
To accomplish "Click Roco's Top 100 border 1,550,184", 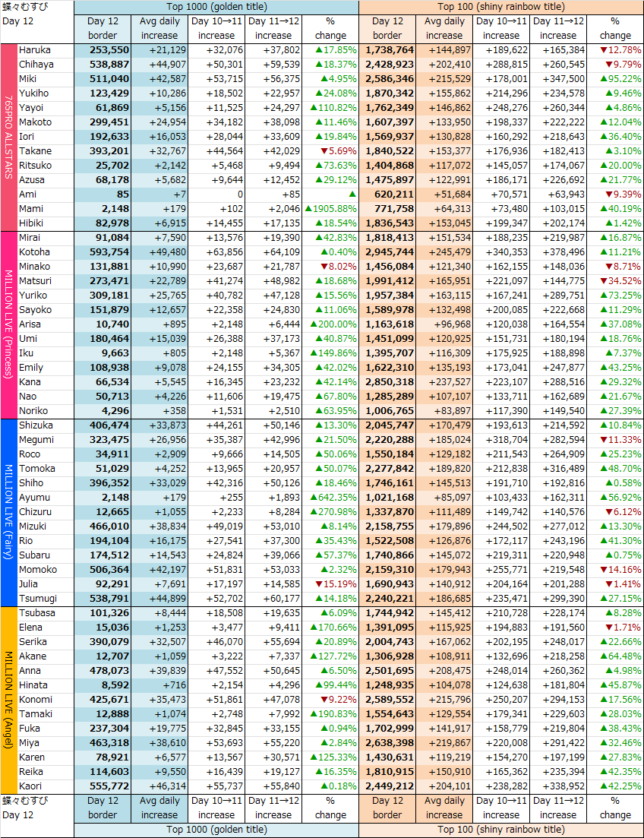I will point(387,454).
